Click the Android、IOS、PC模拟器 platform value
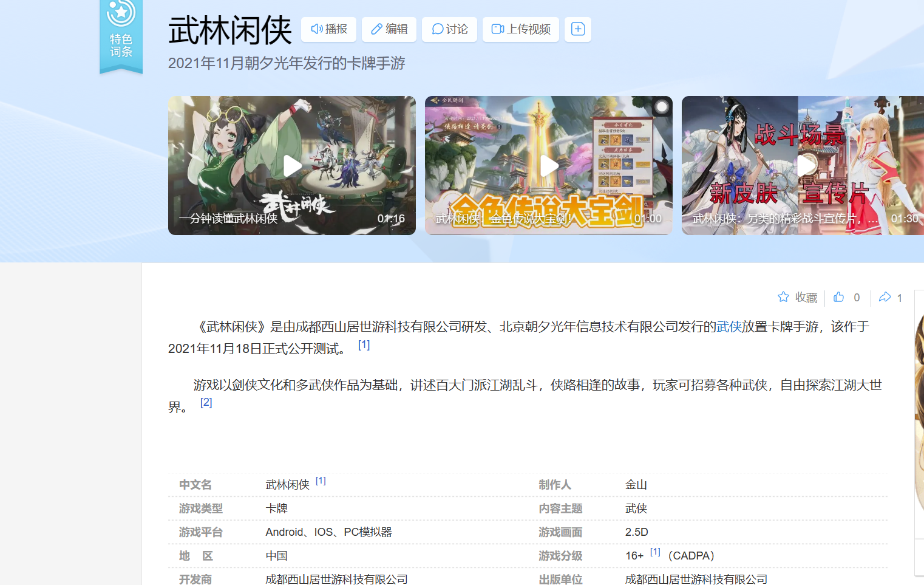Viewport: 924px width, 585px height. click(328, 532)
